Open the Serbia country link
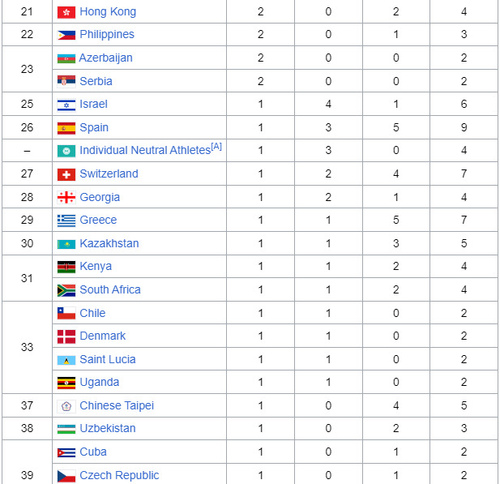This screenshot has height=484, width=500. pyautogui.click(x=96, y=81)
